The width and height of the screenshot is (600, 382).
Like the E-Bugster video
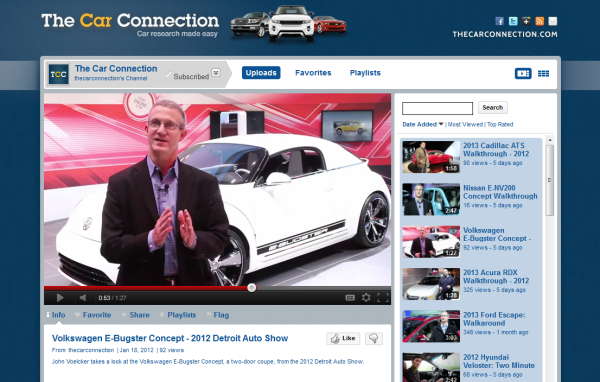[343, 338]
